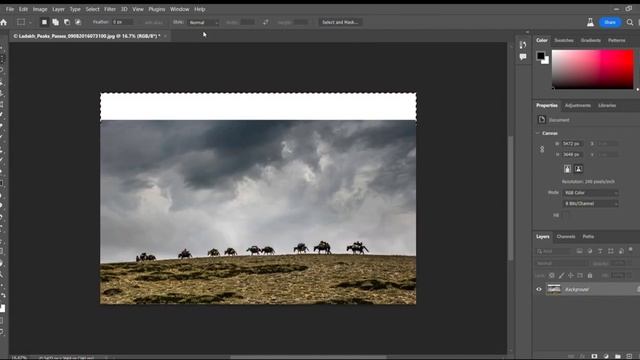Toggle the layer filtering on/off switch
This screenshot has width=640, height=360.
pyautogui.click(x=631, y=249)
